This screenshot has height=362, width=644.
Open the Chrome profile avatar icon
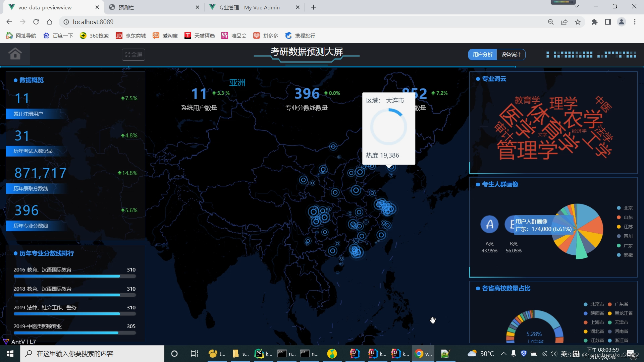tap(621, 22)
